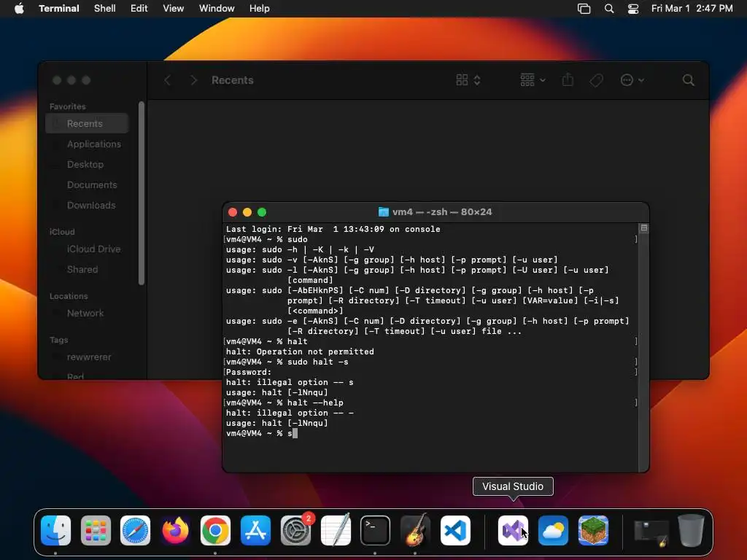Click the 'halt --help' command line
This screenshot has width=747, height=560.
[285, 402]
